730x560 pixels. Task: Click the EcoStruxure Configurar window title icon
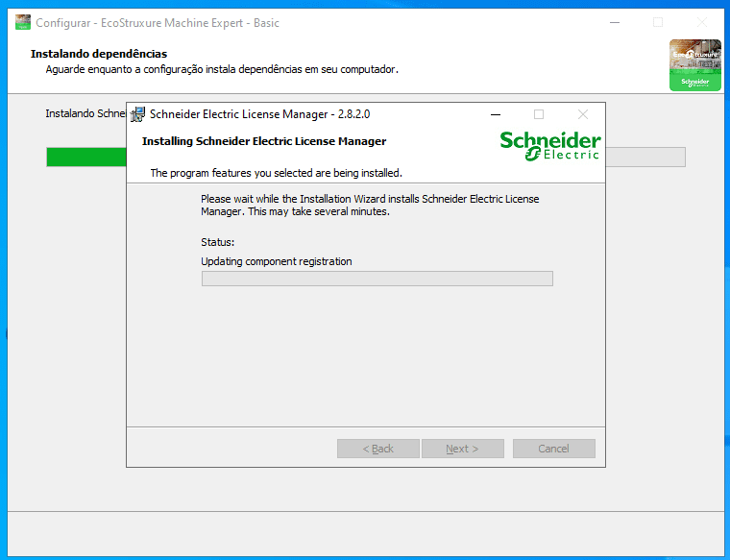[x=23, y=22]
